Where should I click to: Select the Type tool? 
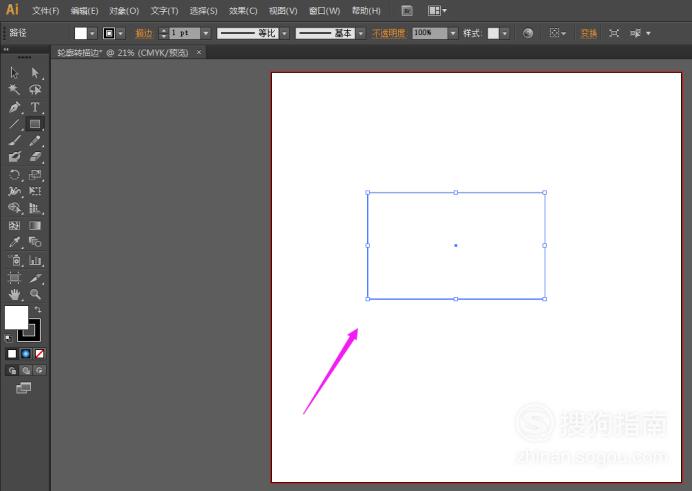35,107
